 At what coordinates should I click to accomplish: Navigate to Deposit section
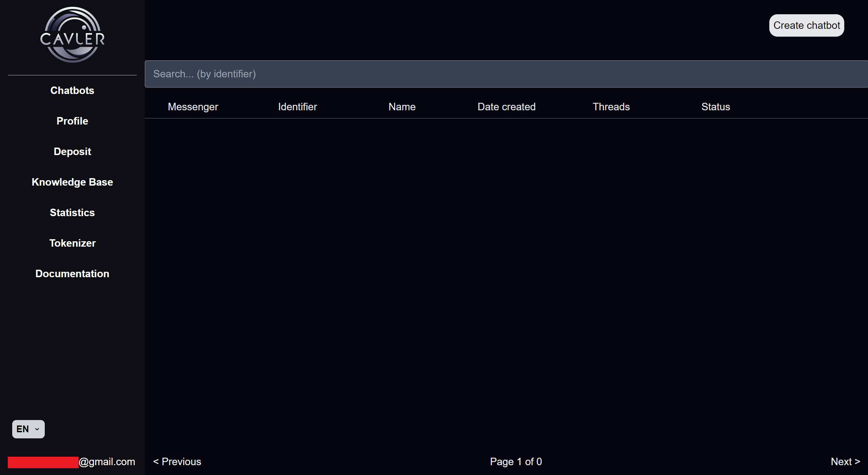point(72,151)
